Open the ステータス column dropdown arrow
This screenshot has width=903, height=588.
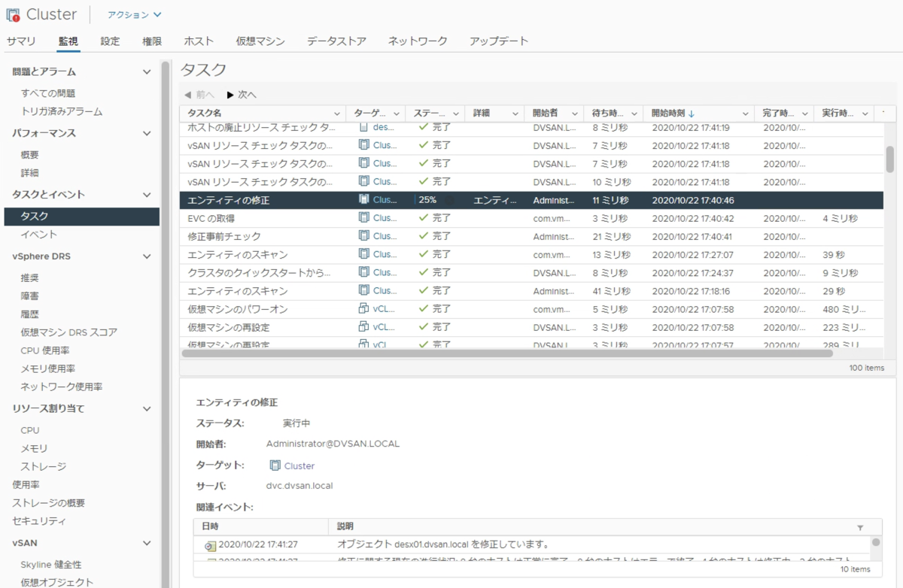pos(456,114)
